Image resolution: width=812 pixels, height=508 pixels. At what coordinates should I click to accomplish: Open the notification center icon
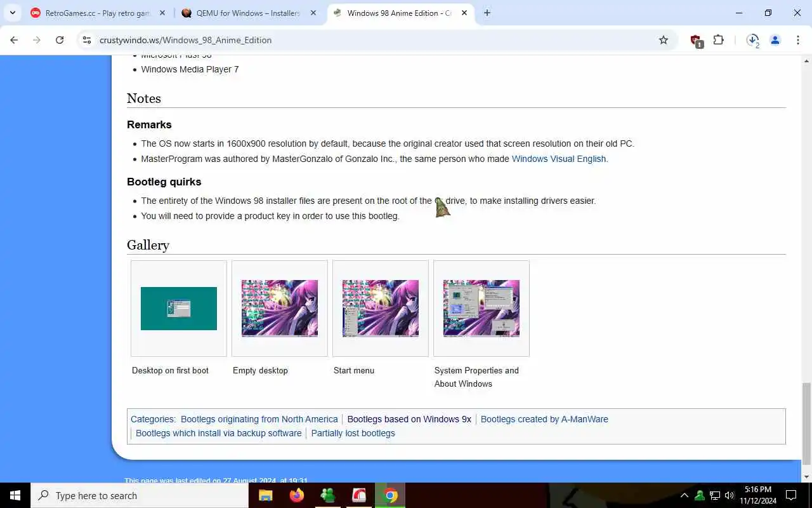point(791,495)
